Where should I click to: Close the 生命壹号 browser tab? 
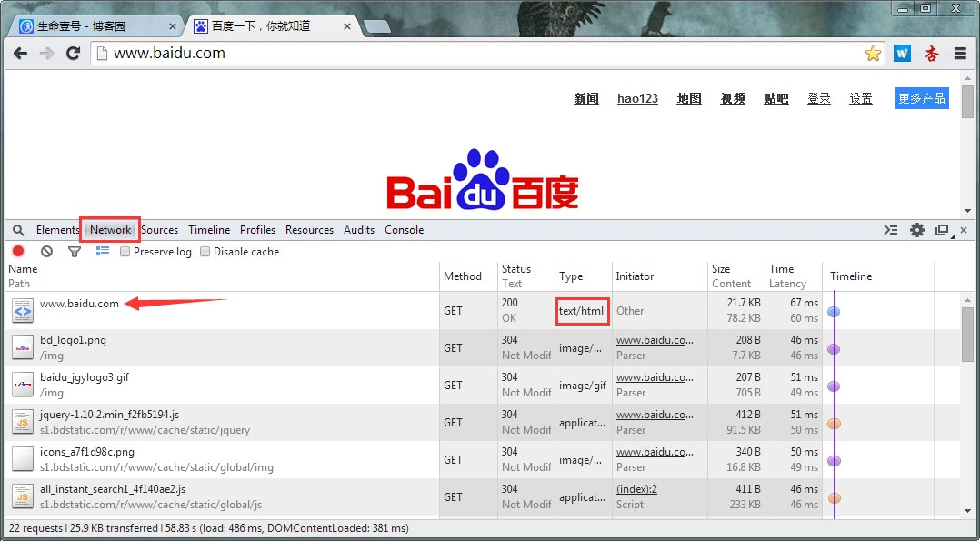(173, 26)
